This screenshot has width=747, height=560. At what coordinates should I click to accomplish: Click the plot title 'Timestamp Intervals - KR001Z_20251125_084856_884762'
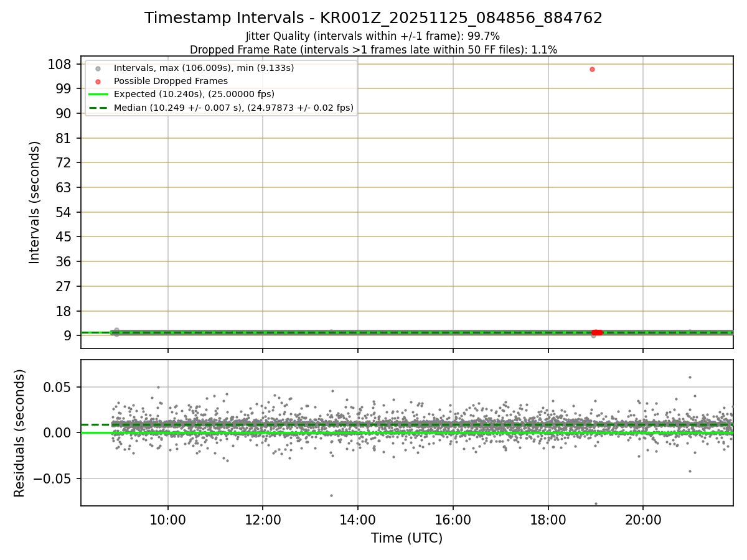point(374,18)
